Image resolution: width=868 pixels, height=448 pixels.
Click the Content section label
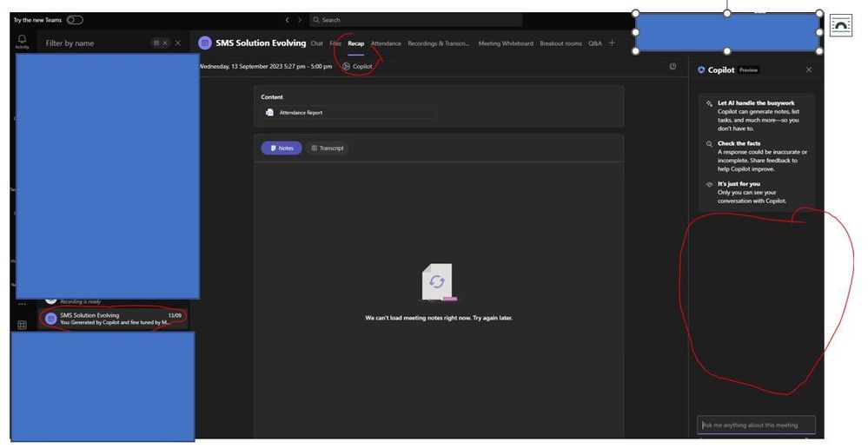coord(272,96)
